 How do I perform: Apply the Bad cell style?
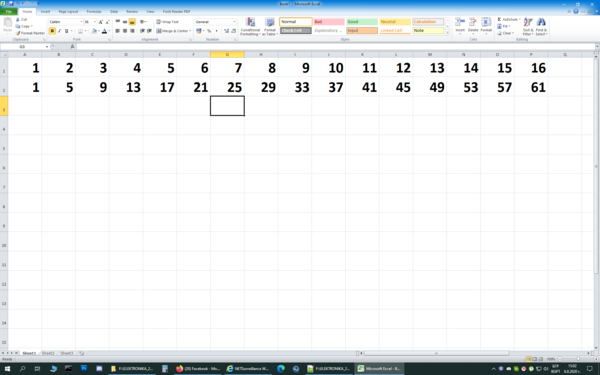329,22
